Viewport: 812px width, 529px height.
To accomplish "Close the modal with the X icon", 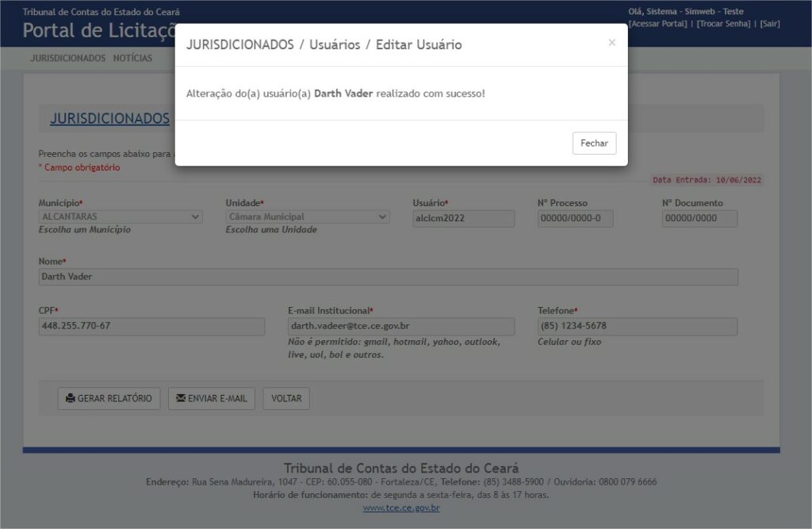I will tap(611, 43).
